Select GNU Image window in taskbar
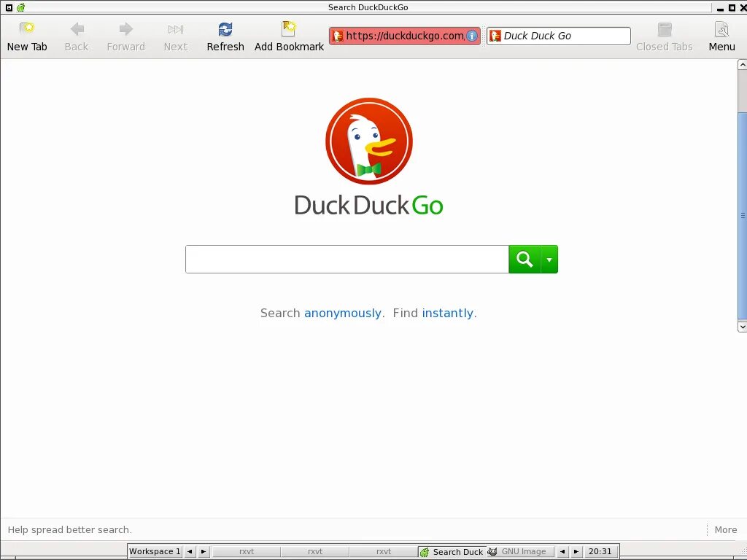This screenshot has width=747, height=560. [520, 551]
